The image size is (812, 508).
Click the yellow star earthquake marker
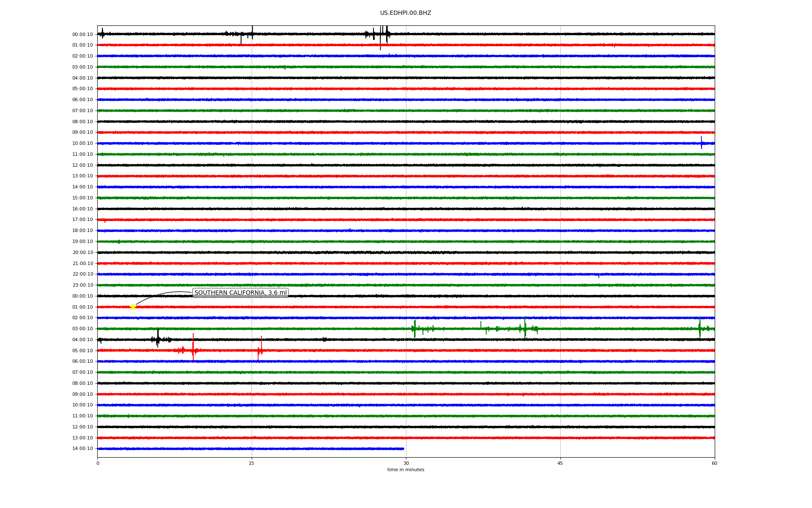[x=133, y=307]
